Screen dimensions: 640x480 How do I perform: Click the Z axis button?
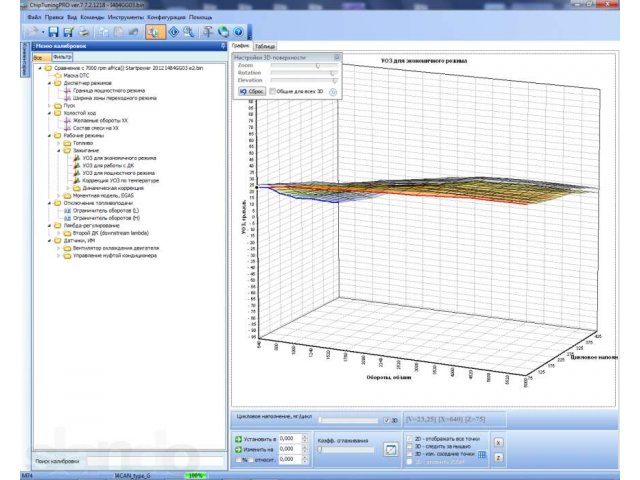500,457
